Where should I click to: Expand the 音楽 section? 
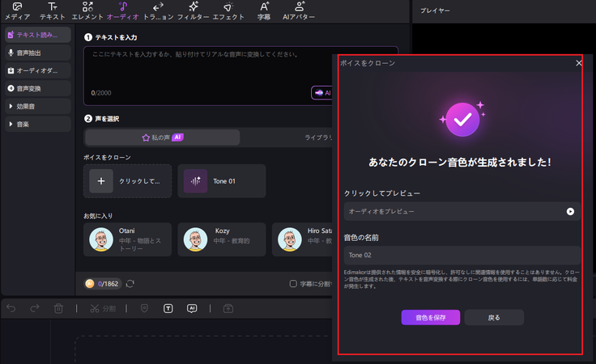37,124
